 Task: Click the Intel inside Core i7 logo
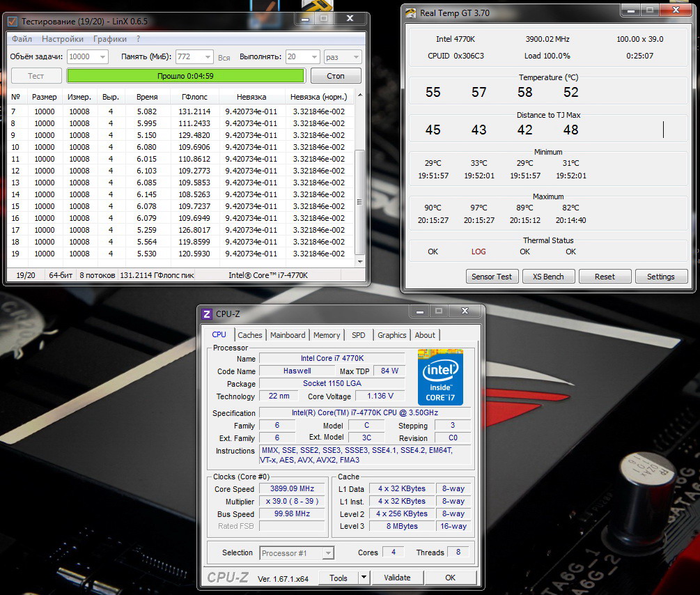pos(440,377)
